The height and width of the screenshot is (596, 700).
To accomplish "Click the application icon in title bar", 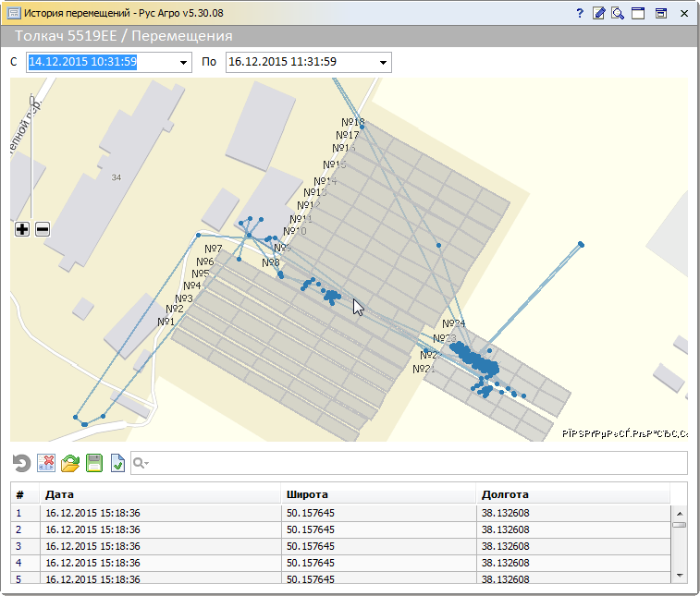I will click(x=14, y=13).
